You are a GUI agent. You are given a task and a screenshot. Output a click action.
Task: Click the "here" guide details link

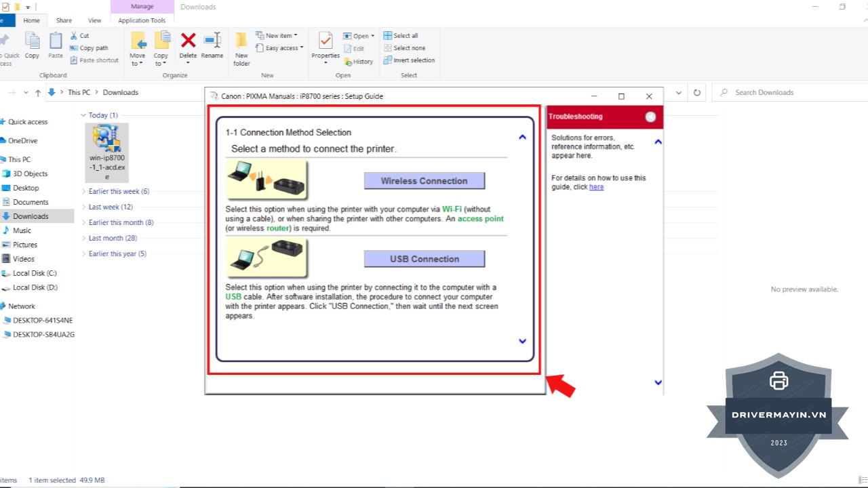[596, 187]
